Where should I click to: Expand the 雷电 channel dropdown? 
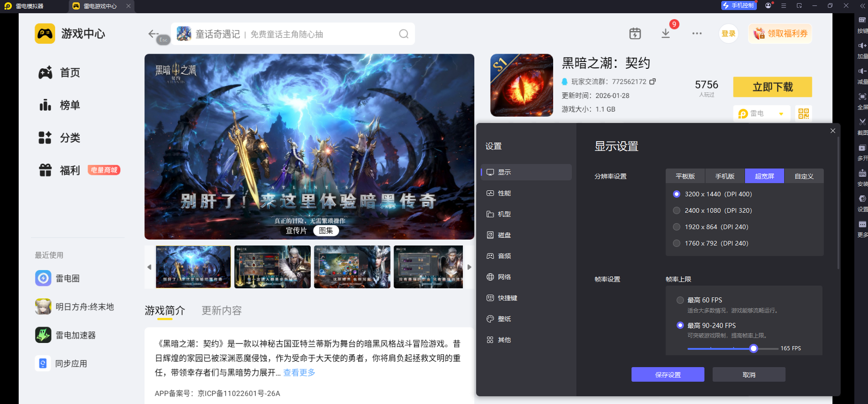click(781, 114)
